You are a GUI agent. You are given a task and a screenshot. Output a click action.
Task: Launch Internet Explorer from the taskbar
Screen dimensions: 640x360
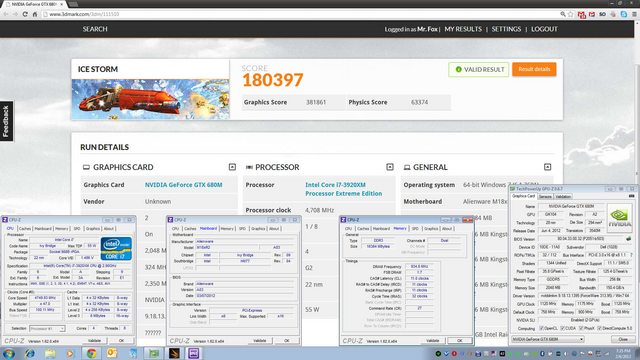pyautogui.click(x=30, y=353)
